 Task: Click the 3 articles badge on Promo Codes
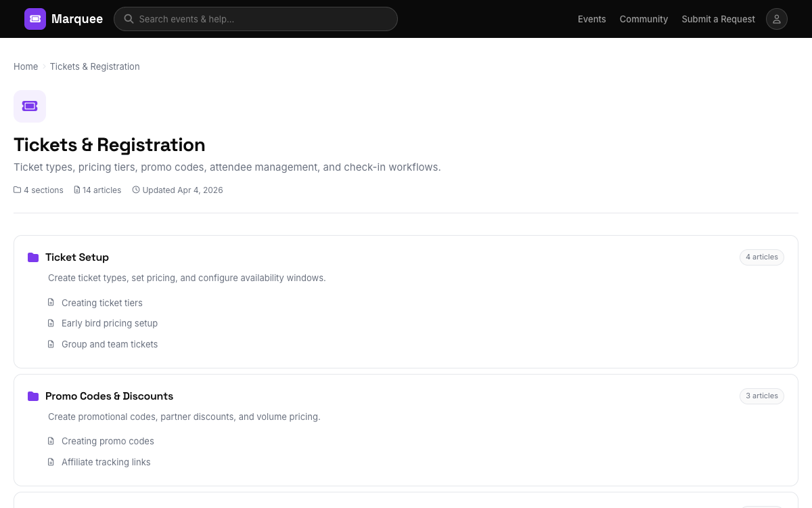point(762,396)
